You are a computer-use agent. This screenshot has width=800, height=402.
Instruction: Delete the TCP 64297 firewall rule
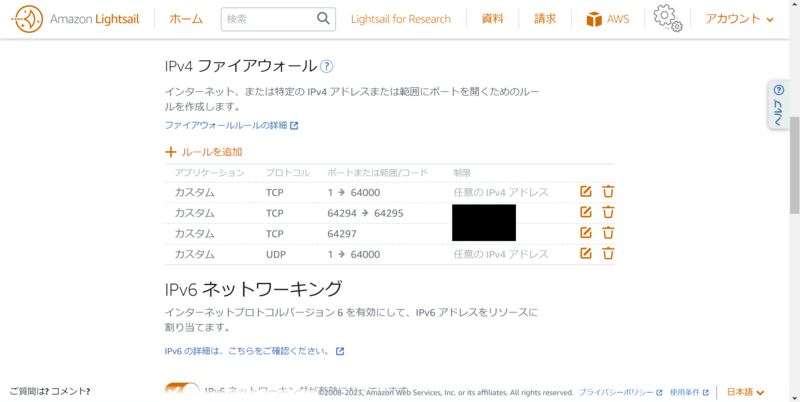(608, 233)
